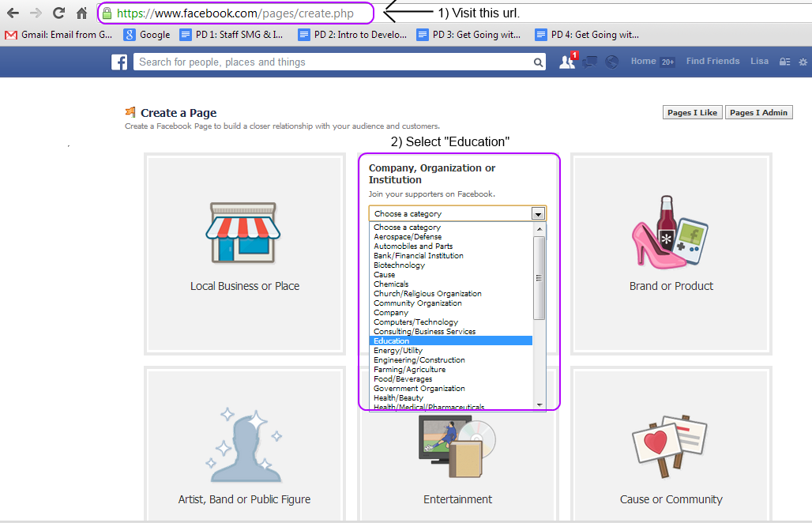Open PD 1: Staff SMG bookmark

click(x=231, y=35)
